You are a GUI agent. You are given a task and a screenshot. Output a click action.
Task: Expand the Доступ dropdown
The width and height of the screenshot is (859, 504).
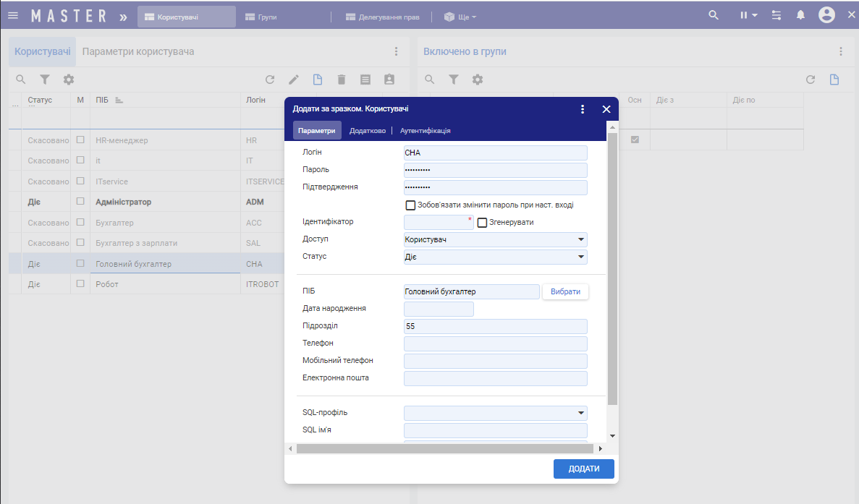click(580, 240)
